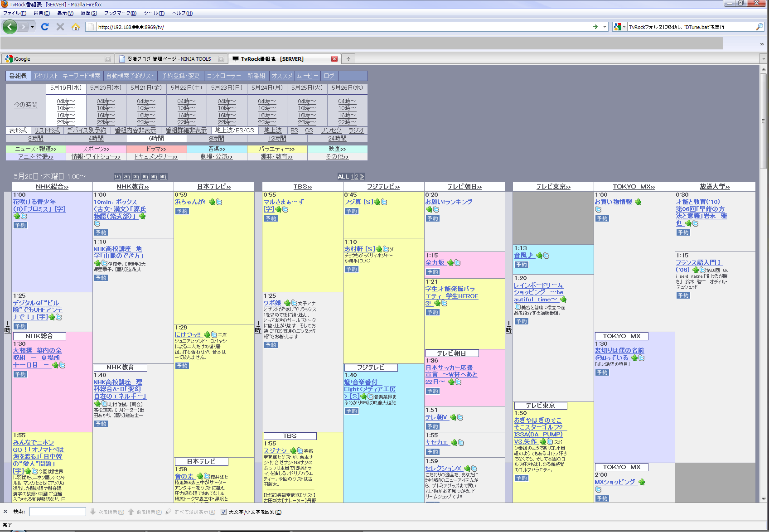
Task: Click clover icon beside キセカエ
Action: [x=453, y=442]
